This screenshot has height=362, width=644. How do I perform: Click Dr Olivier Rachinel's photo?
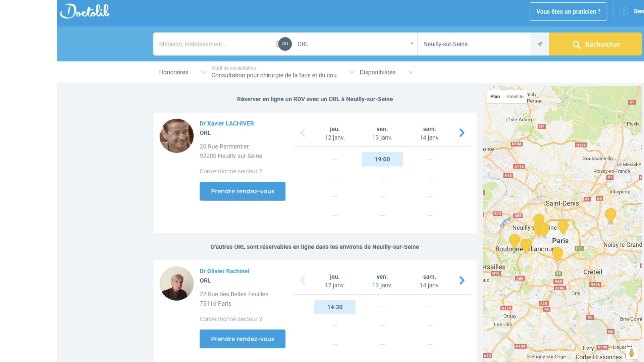(x=176, y=284)
